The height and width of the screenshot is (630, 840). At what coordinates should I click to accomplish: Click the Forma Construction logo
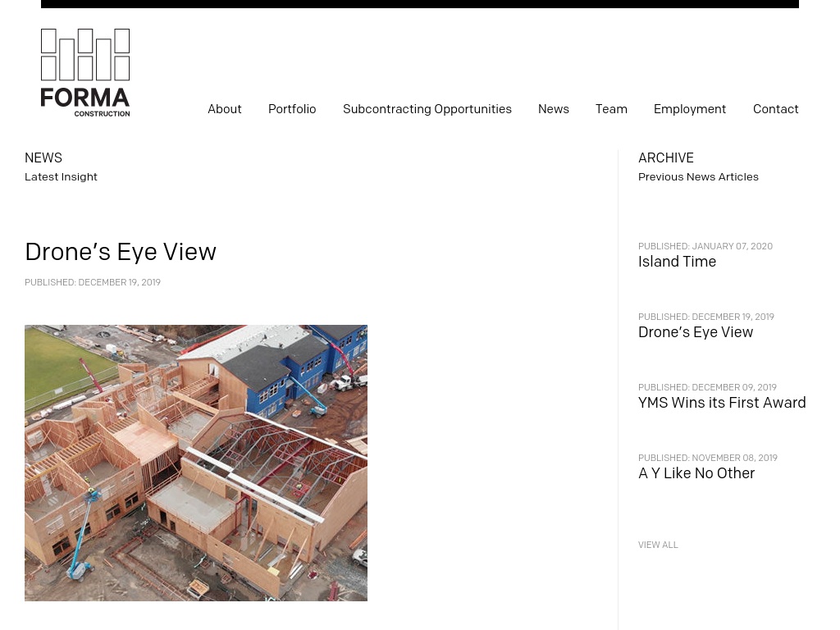pyautogui.click(x=85, y=72)
